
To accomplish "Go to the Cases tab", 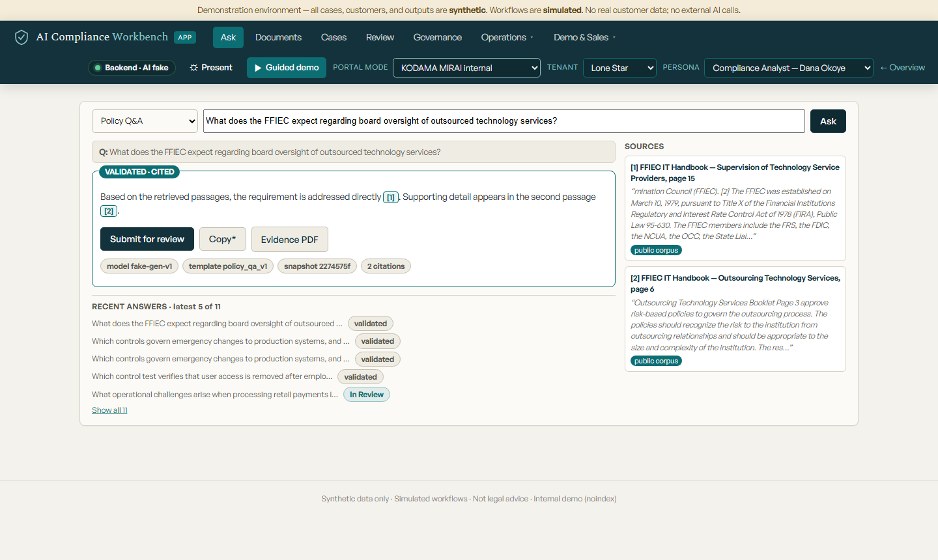I will point(334,37).
